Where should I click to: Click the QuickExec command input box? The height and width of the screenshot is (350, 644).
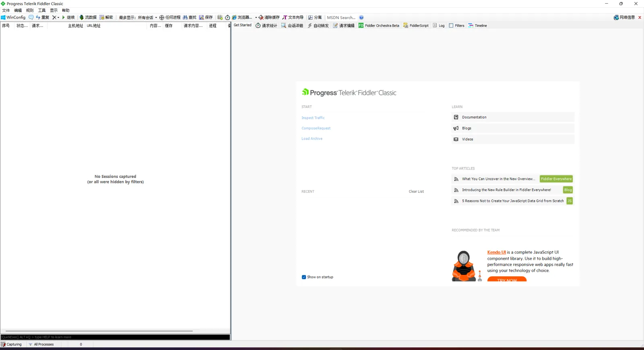click(115, 337)
